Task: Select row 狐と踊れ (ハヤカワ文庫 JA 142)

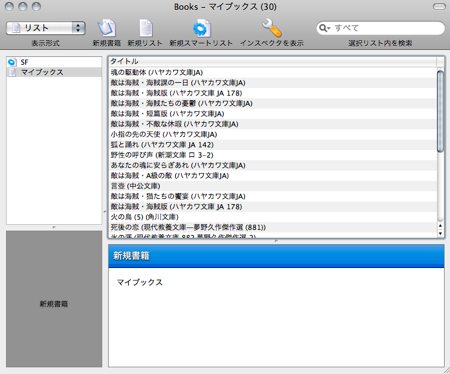Action: [272, 145]
